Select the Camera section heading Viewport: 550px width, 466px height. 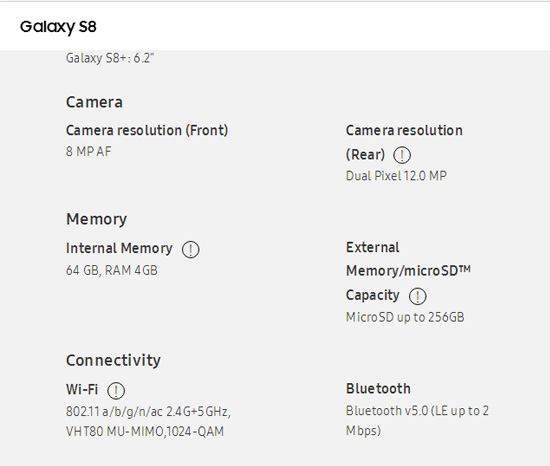(94, 102)
